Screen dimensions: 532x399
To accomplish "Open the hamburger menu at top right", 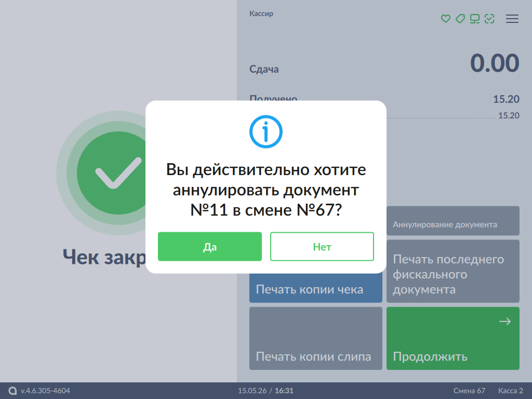I will 512,19.
